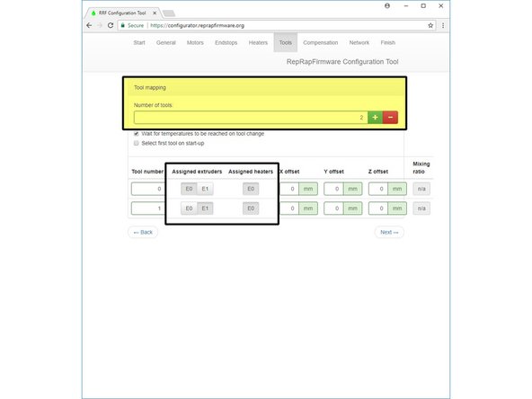Reload the page with the refresh icon
Viewport: 532px width, 399px height.
coord(111,25)
